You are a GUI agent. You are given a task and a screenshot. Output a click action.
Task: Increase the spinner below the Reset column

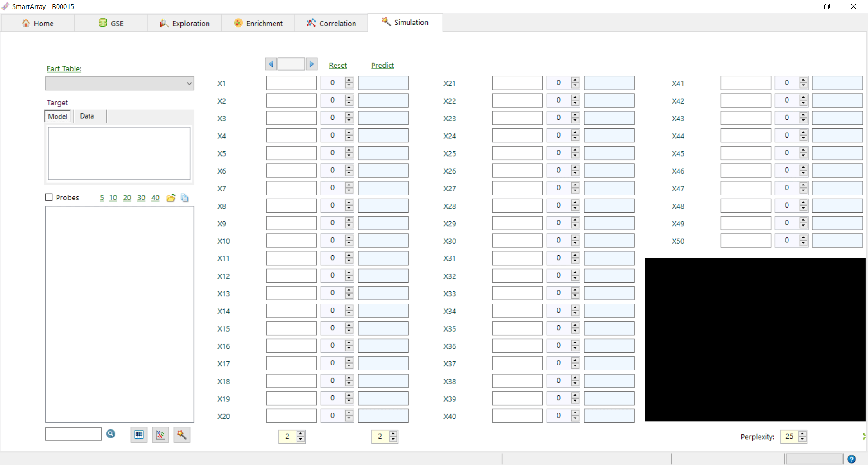pos(301,434)
